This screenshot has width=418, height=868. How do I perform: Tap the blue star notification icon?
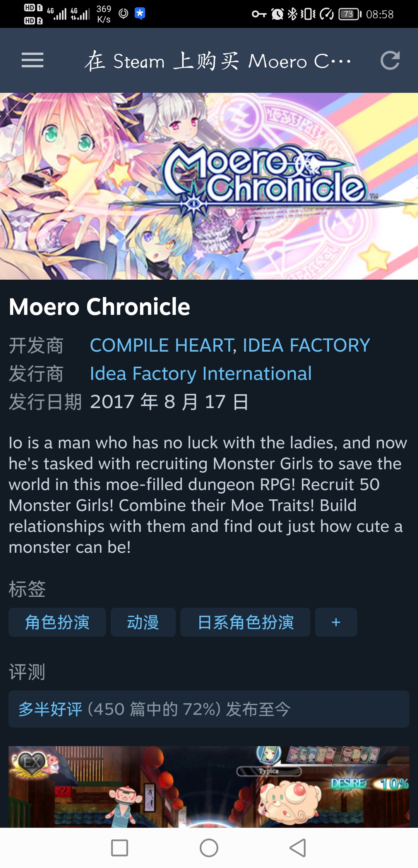140,14
